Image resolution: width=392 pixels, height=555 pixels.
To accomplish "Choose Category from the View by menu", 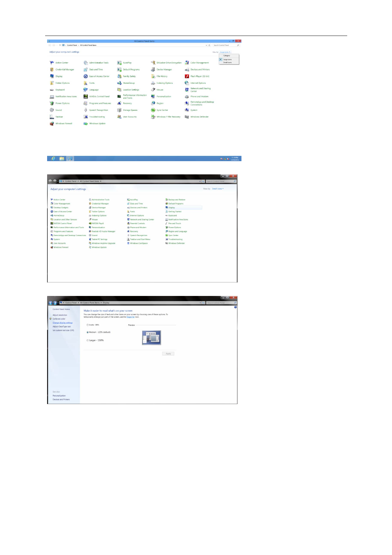I will pyautogui.click(x=227, y=56).
